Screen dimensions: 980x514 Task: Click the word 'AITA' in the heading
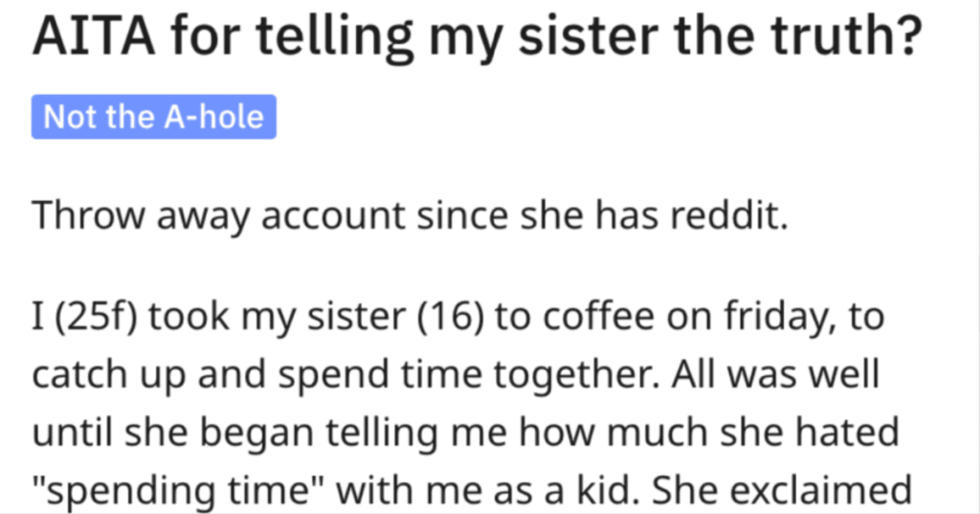coord(94,36)
